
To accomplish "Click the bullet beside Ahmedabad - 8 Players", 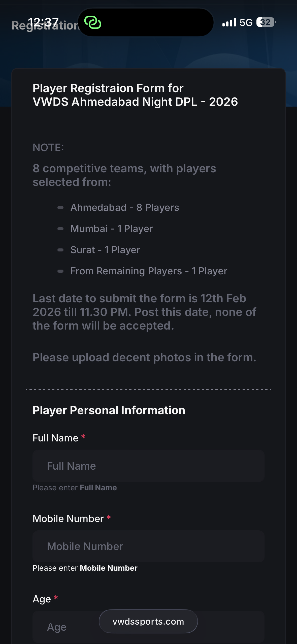I will (x=60, y=208).
